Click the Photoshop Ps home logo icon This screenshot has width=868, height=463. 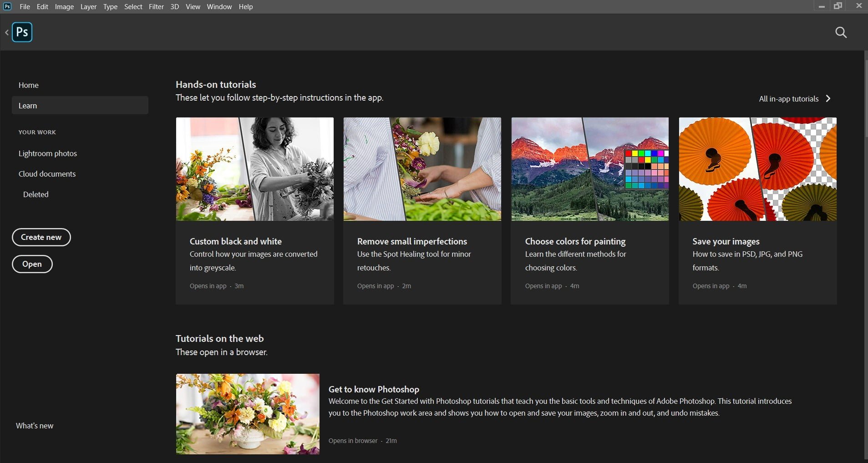(22, 32)
